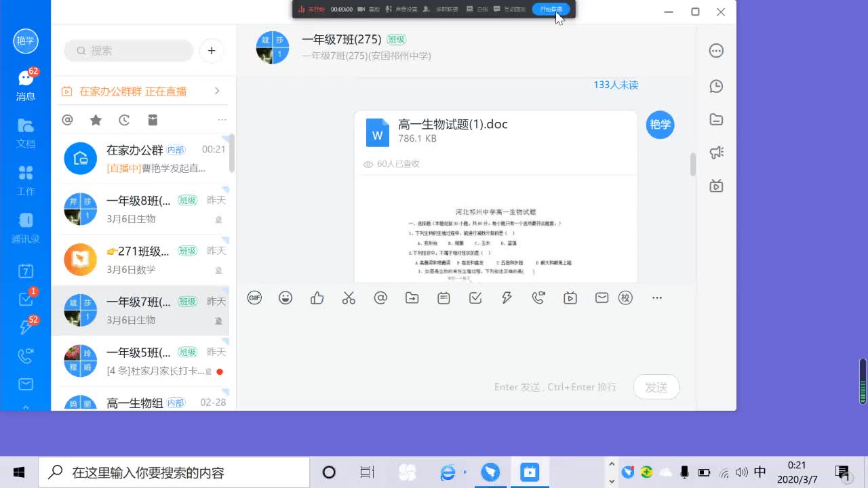Open 互动面板 interaction panel in the live bar
Image resolution: width=868 pixels, height=488 pixels.
(x=510, y=9)
